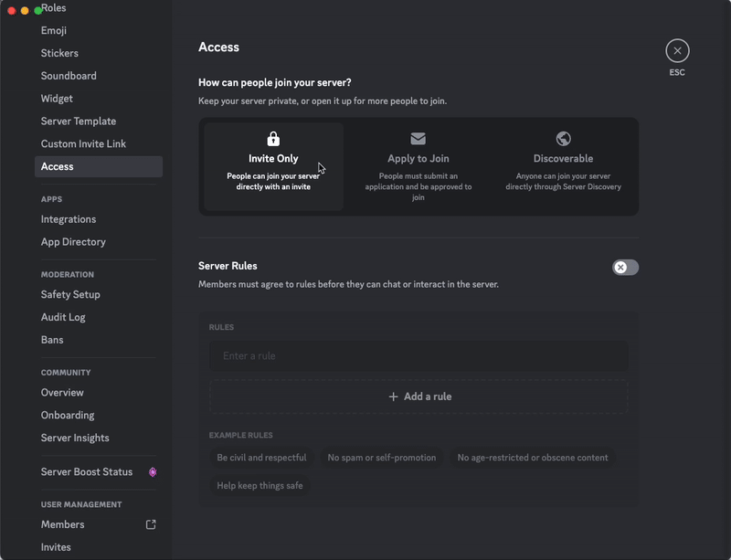Click the globe icon for Discoverable
The height and width of the screenshot is (560, 731).
tap(563, 139)
